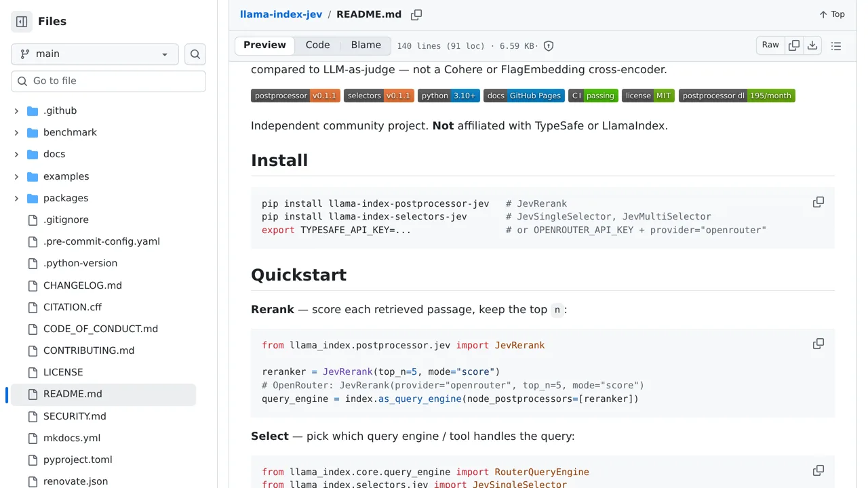Open .pre-commit-config.yaml file
868x488 pixels.
pos(102,242)
